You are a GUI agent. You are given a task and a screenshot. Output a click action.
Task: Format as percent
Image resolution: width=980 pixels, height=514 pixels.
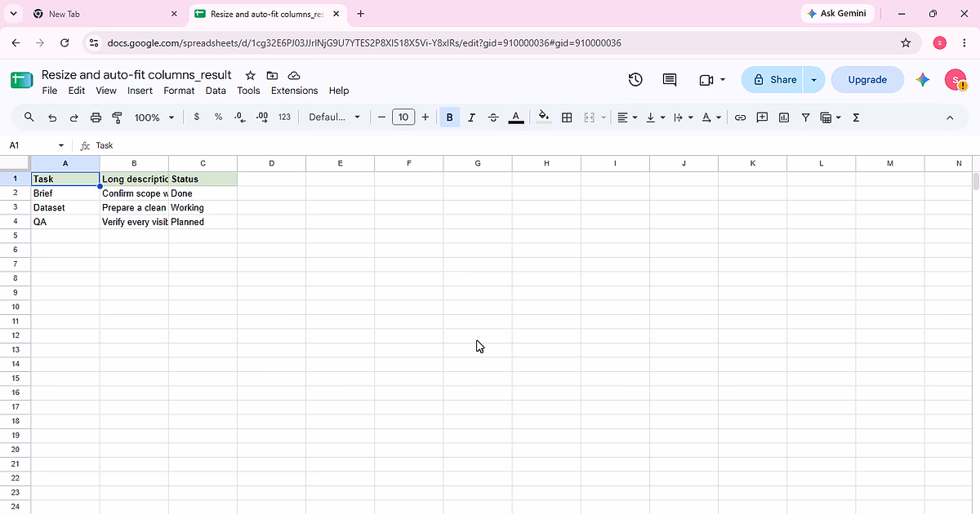218,117
